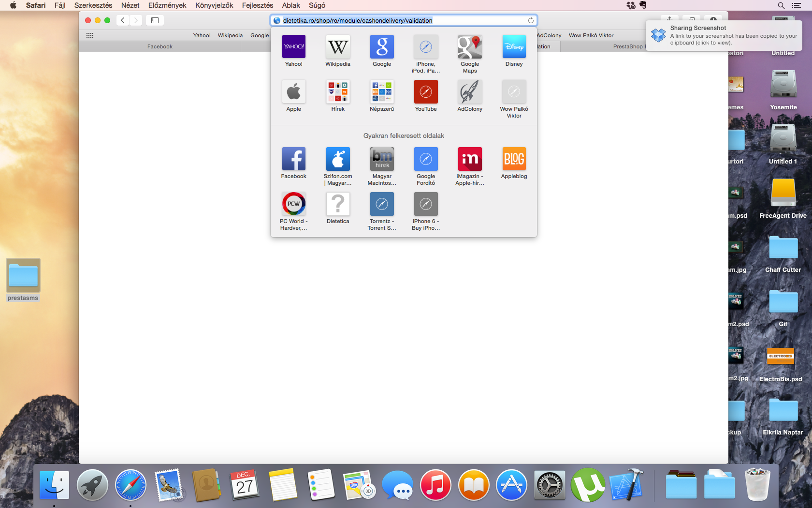Open the Yahoo! favorite icon
The height and width of the screenshot is (508, 812).
[294, 46]
